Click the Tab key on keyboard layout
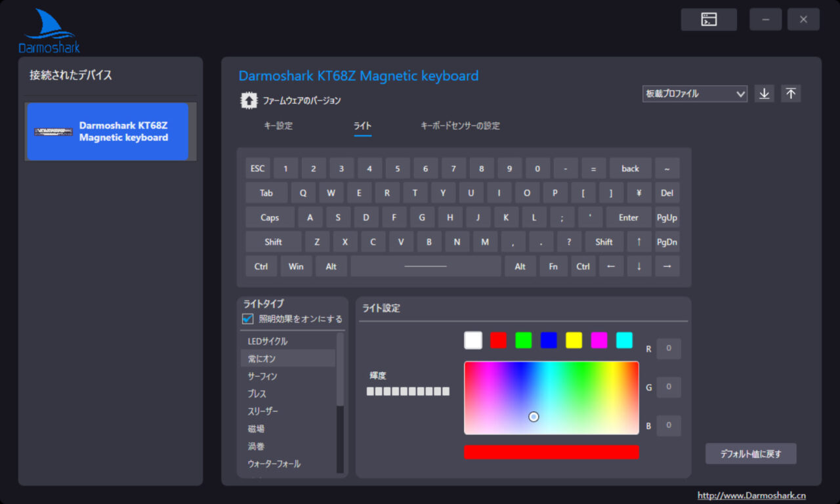 tap(266, 193)
